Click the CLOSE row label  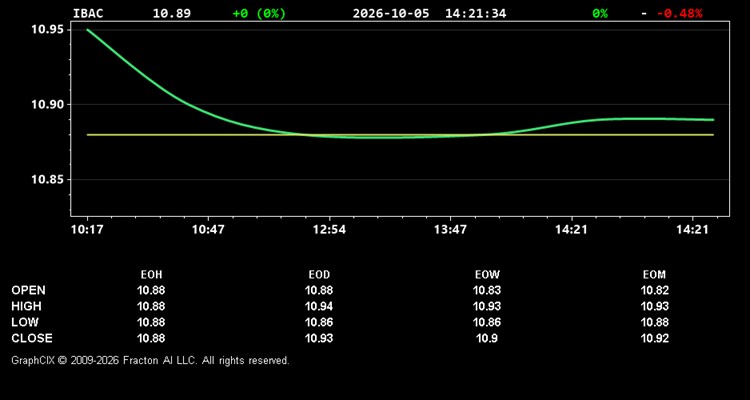pos(32,338)
